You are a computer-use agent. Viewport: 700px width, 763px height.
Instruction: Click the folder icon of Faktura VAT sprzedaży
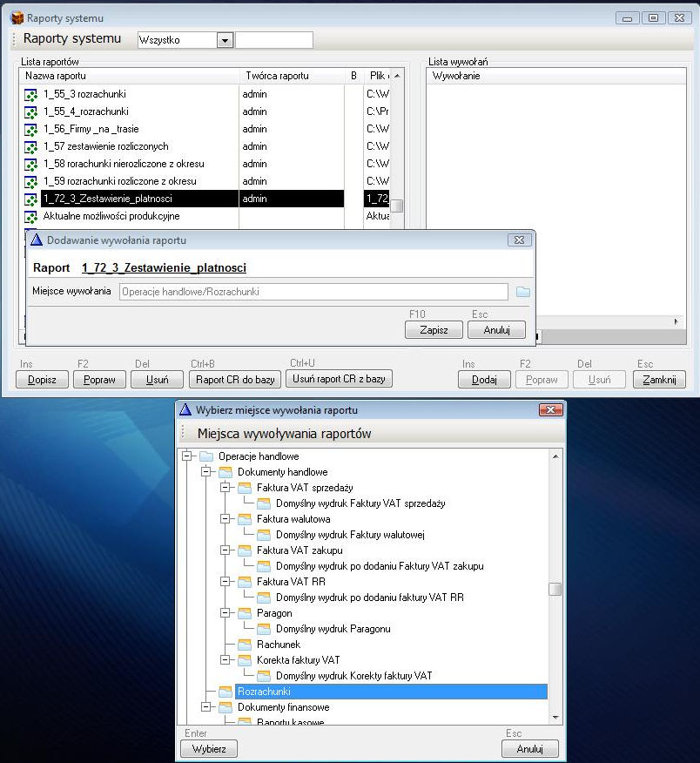click(245, 488)
